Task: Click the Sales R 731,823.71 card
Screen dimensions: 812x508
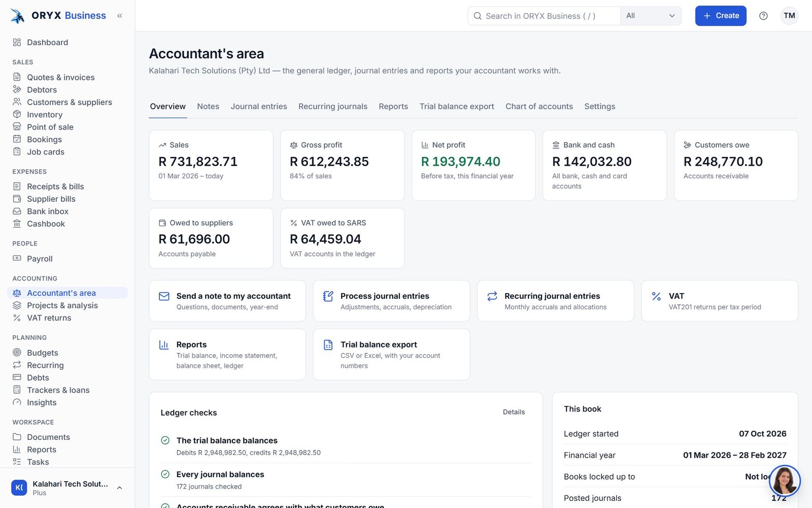Action: (x=211, y=165)
